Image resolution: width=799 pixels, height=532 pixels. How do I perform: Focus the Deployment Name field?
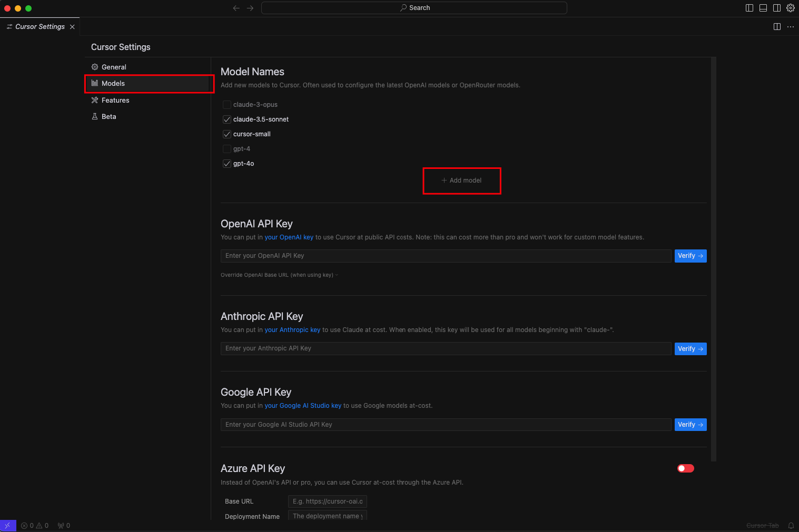(x=328, y=516)
